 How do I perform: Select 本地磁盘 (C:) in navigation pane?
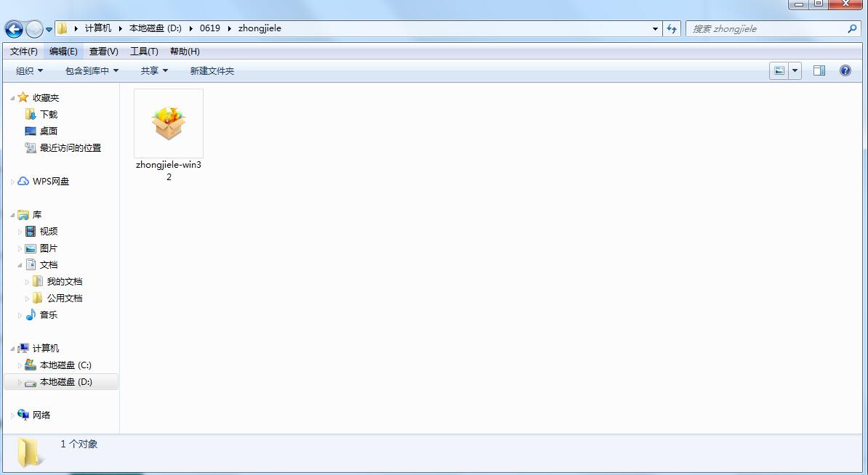coord(65,365)
